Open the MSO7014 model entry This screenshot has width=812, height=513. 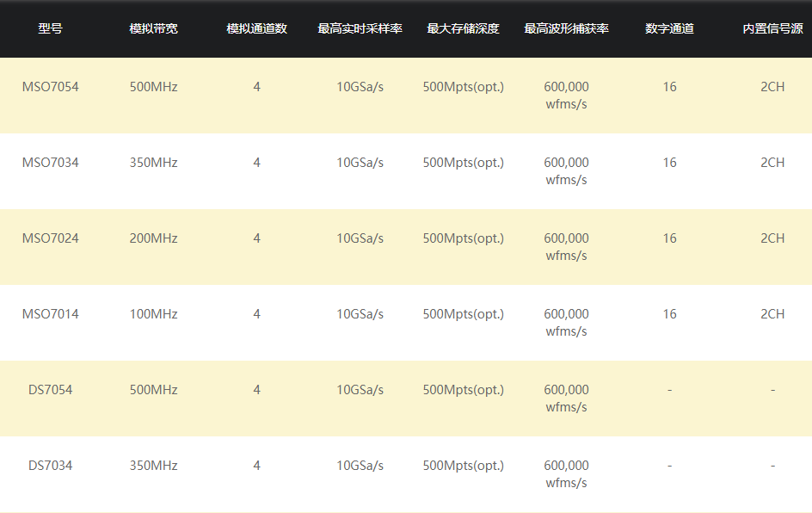tap(50, 314)
